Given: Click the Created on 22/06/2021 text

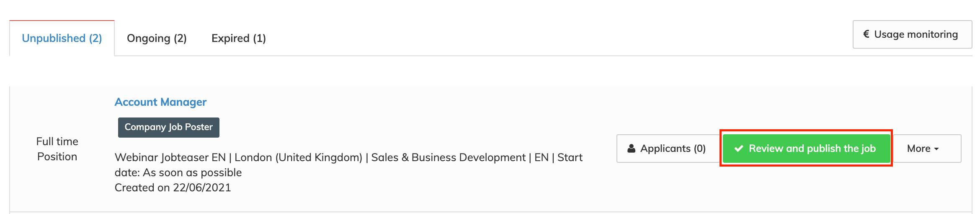Looking at the screenshot, I should [x=173, y=188].
